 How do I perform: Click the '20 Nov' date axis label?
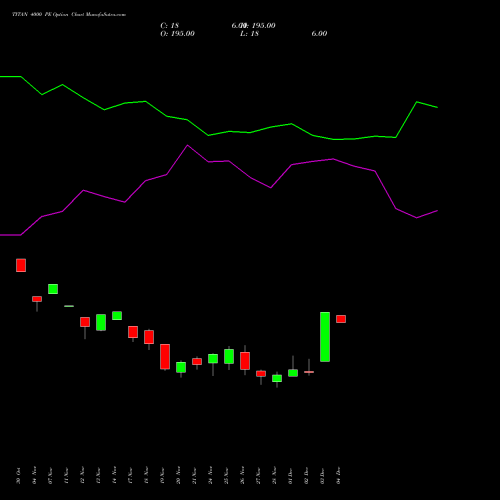[x=179, y=475]
